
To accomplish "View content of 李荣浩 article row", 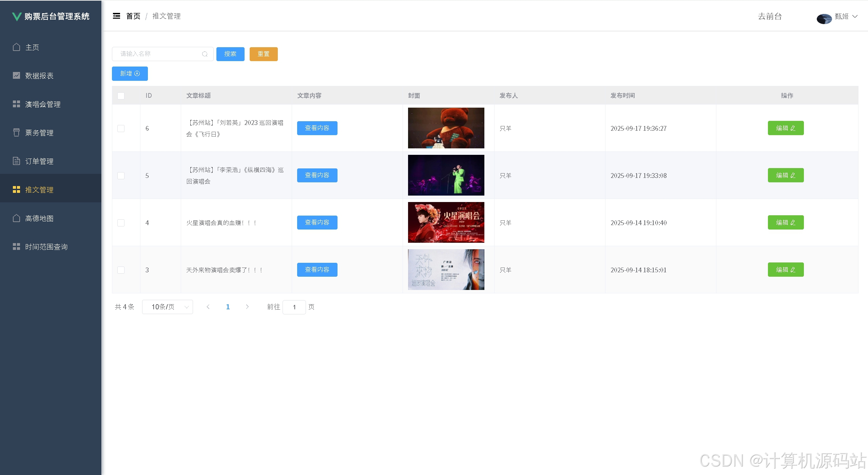I will tap(317, 175).
